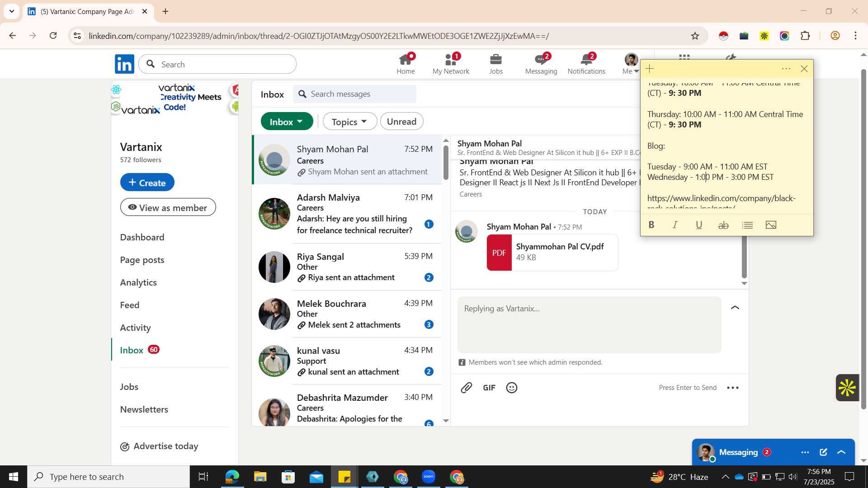Compose new message in Messaging overlay
Screen dimensions: 868x488
point(823,452)
